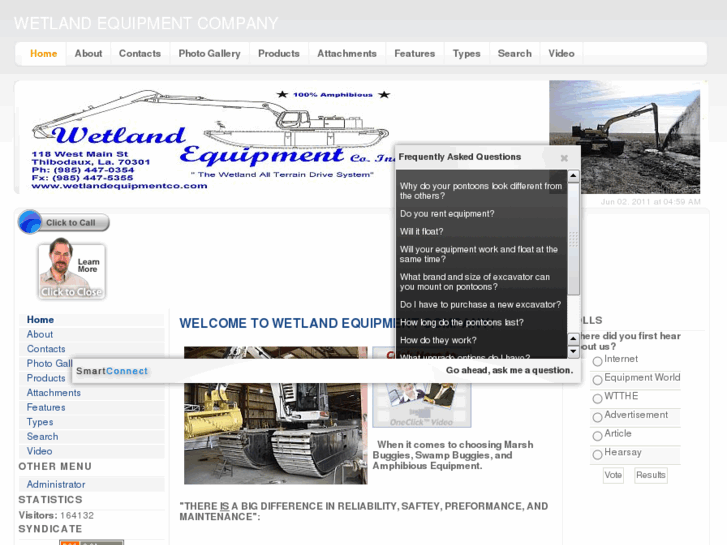The height and width of the screenshot is (545, 727).
Task: Open Video in the left sidebar menu
Action: pos(91,451)
